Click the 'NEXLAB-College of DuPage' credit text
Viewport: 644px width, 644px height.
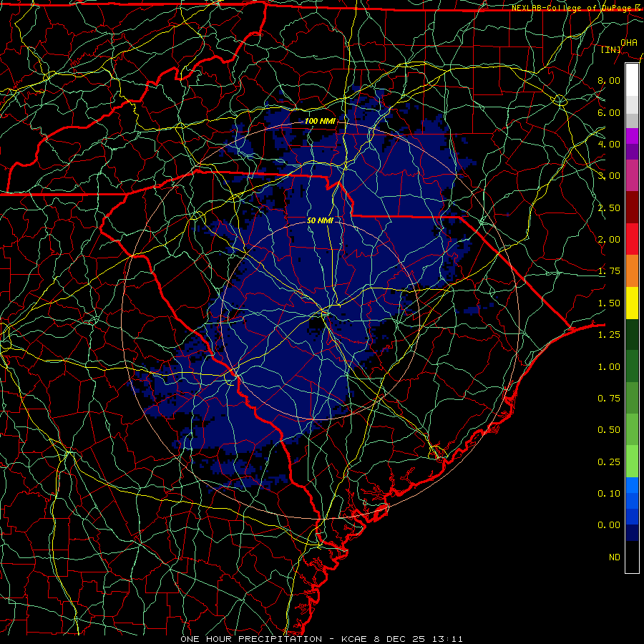pyautogui.click(x=572, y=8)
